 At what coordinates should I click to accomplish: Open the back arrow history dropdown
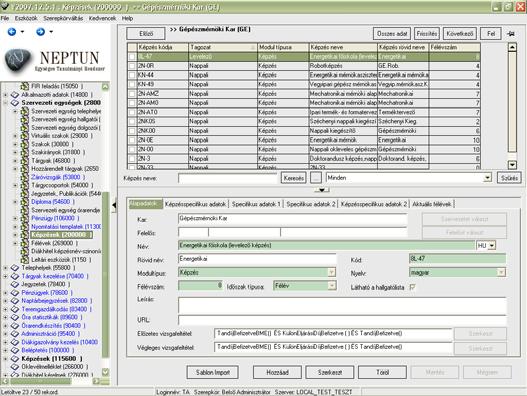(x=23, y=32)
